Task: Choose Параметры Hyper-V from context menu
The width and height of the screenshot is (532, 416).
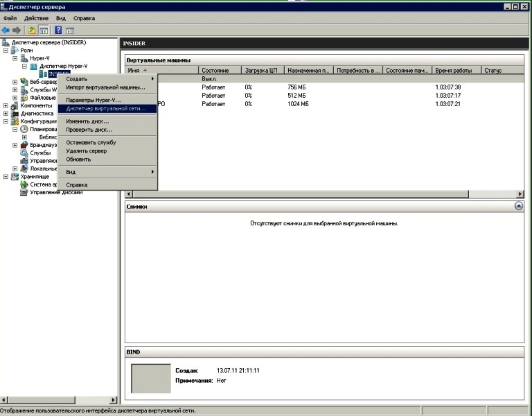Action: click(x=94, y=100)
